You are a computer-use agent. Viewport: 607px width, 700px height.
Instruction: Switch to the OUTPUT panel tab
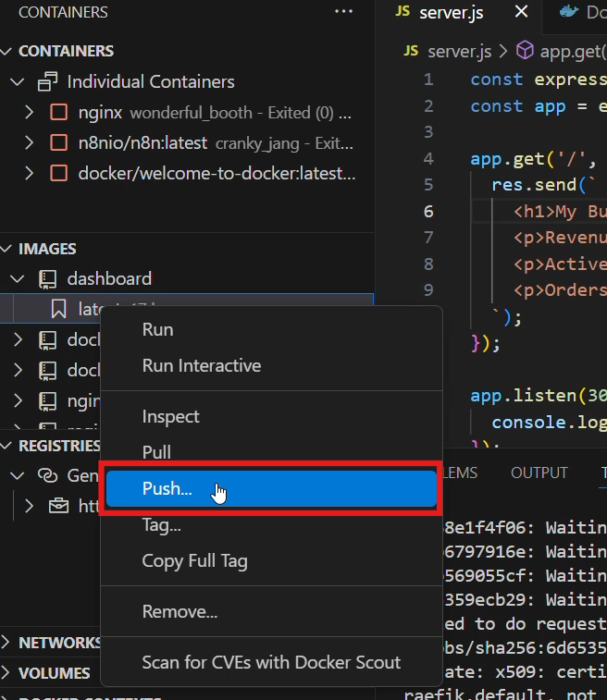coord(539,473)
